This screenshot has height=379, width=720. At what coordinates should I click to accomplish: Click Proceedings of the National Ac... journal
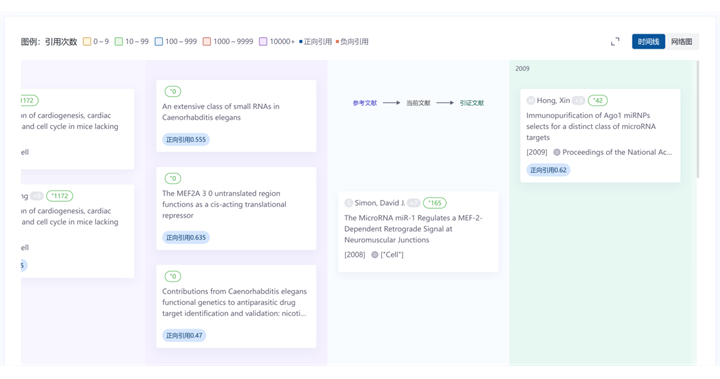point(617,152)
